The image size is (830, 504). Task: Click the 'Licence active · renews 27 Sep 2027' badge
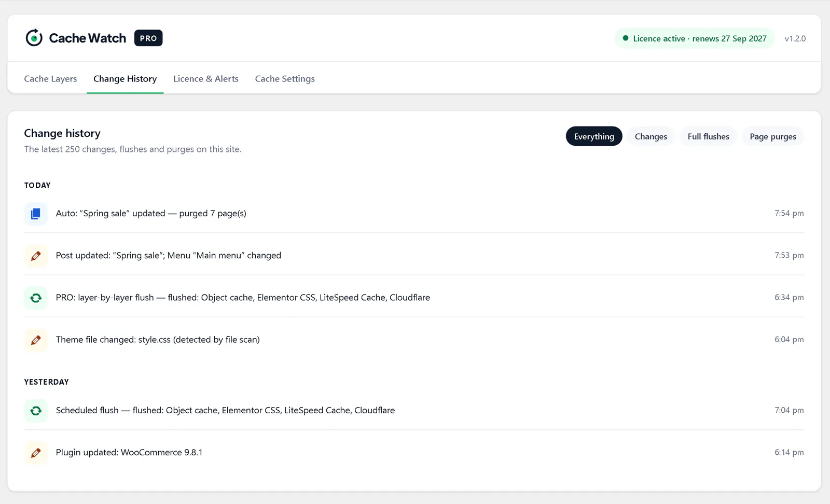click(x=695, y=38)
